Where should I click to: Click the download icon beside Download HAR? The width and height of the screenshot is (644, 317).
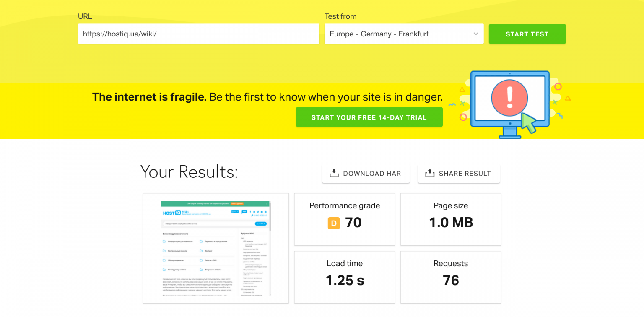334,173
